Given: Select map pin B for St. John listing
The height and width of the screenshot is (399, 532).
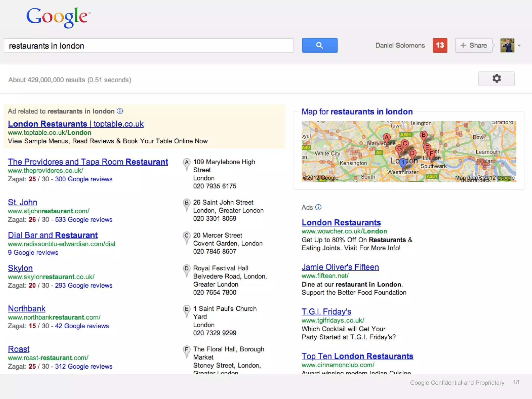Looking at the screenshot, I should point(187,205).
